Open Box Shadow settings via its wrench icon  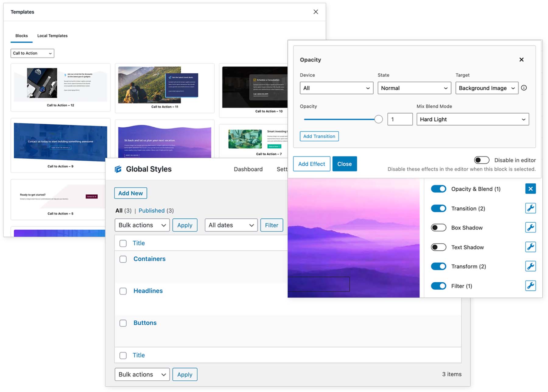(531, 228)
